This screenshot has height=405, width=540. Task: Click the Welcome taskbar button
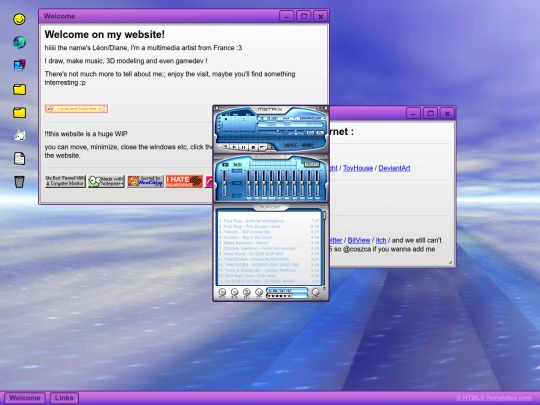[25, 398]
